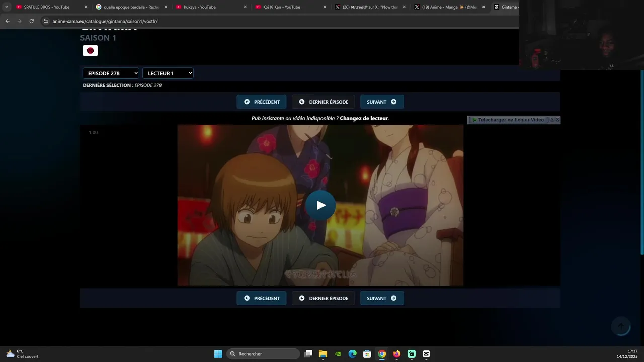The image size is (644, 362).
Task: Reload the anime-sama page
Action: (x=31, y=21)
